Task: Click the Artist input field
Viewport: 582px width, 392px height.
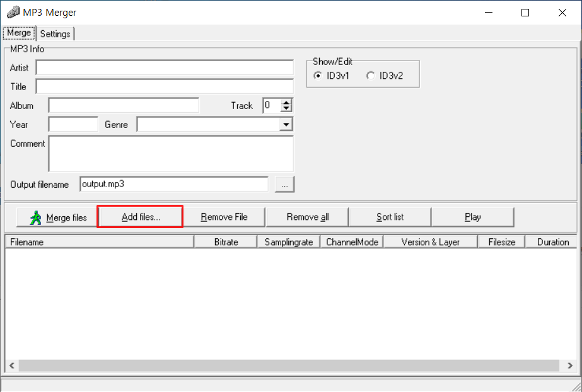Action: 165,67
